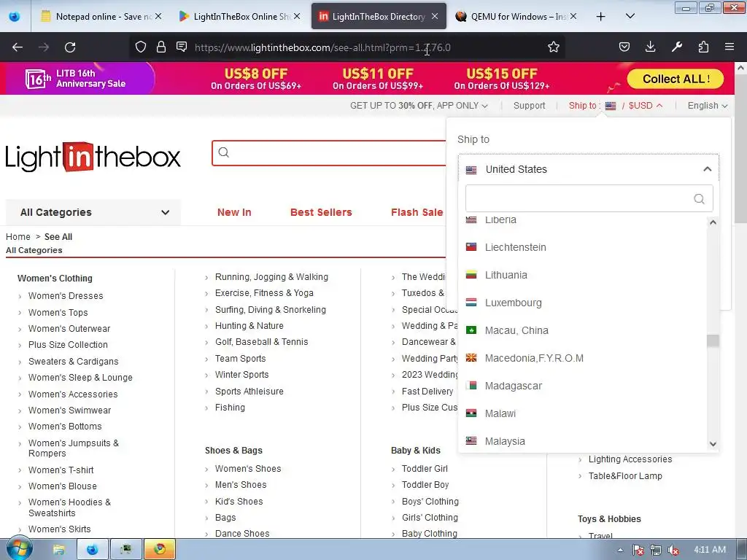Select Lithuania in the country list

pos(506,275)
